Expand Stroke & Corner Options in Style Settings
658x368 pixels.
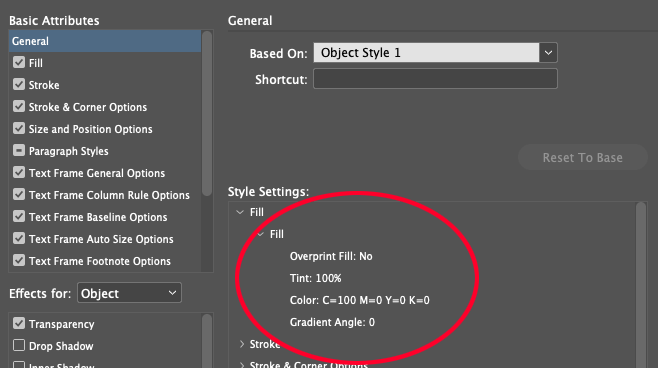pyautogui.click(x=242, y=365)
